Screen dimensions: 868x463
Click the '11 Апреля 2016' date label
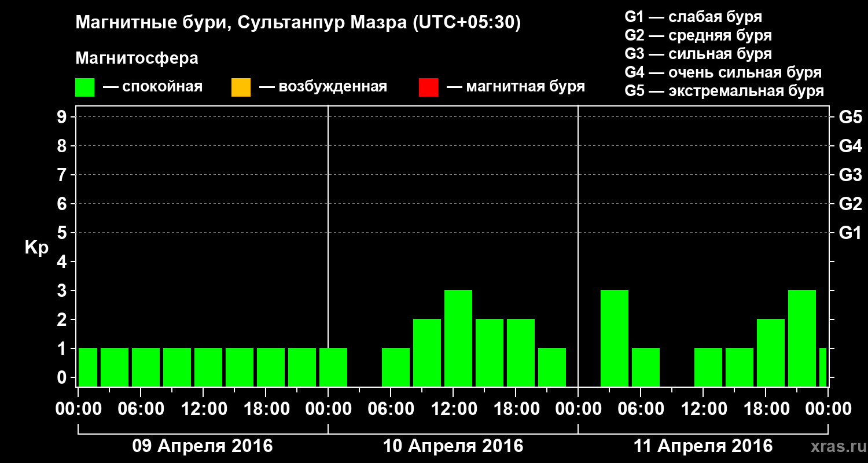[703, 446]
